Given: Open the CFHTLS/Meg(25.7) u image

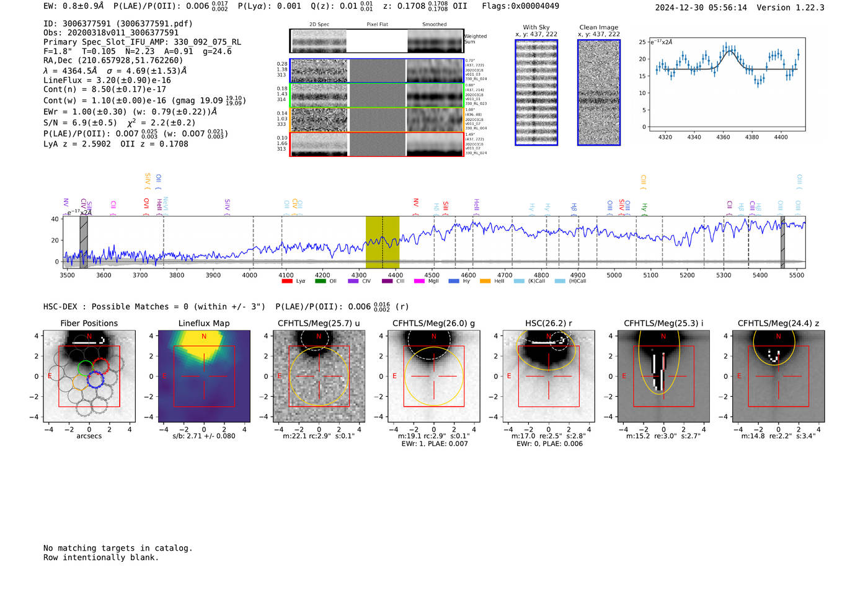Looking at the screenshot, I should [x=319, y=376].
